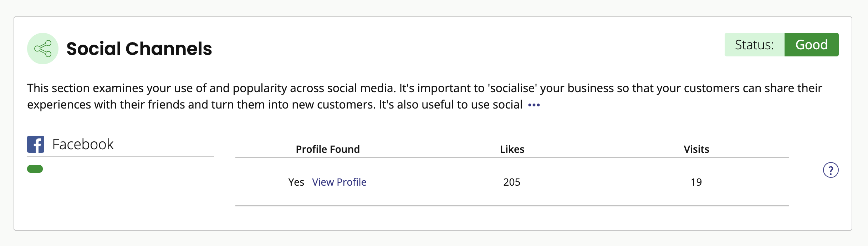Expand the truncated description with the ellipsis
868x246 pixels.
click(534, 105)
